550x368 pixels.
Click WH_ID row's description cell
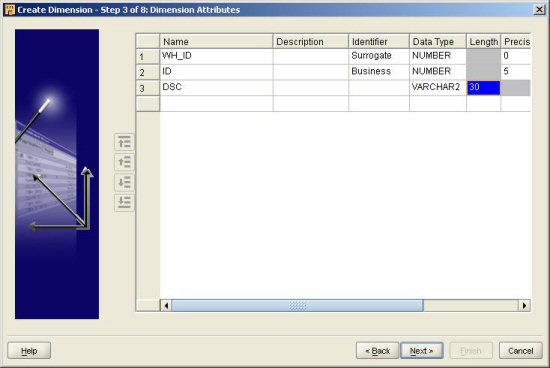tap(311, 56)
